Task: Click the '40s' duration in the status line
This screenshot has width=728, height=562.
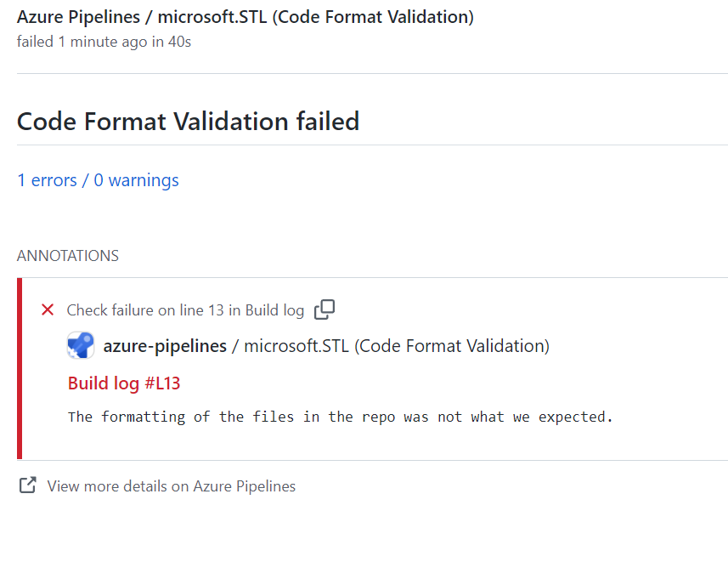Action: pos(179,42)
